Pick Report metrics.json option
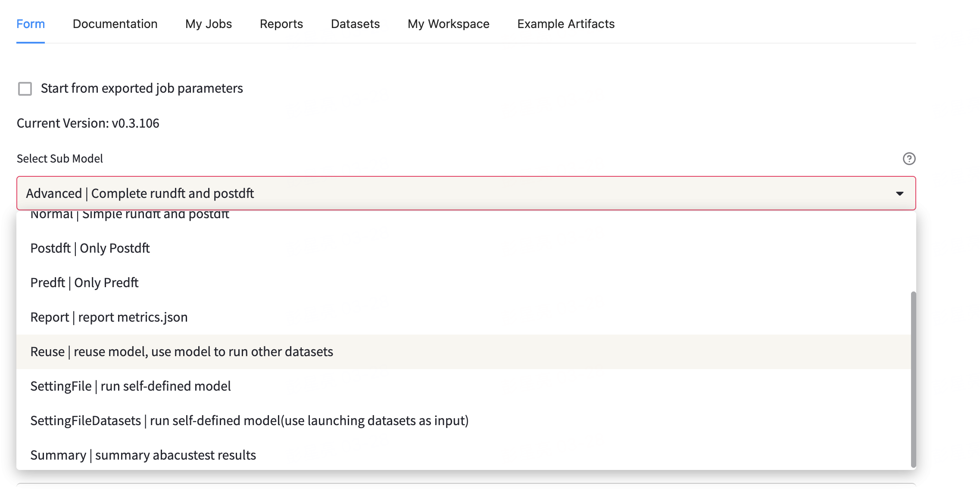This screenshot has width=980, height=501. coord(109,317)
